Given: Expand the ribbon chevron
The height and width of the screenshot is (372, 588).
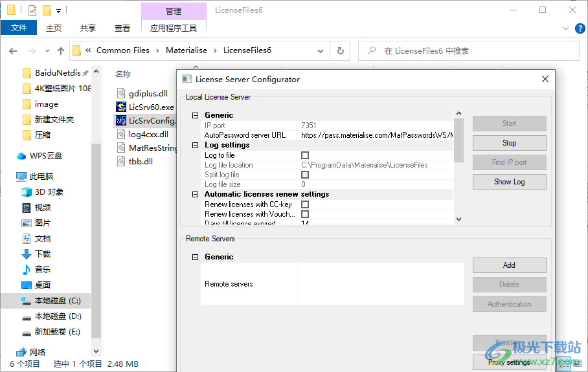Looking at the screenshot, I should (566, 28).
